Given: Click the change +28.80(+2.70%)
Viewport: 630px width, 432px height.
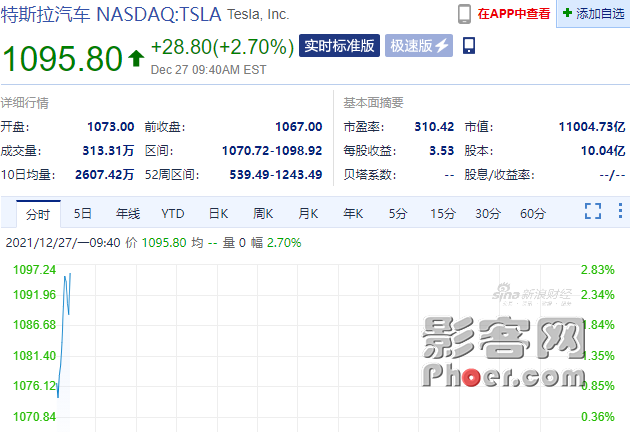Looking at the screenshot, I should click(222, 47).
